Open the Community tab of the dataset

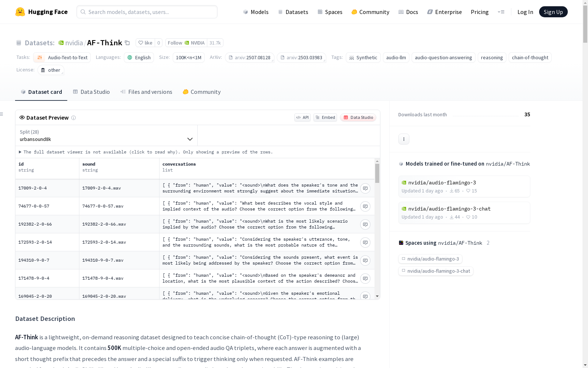pos(202,92)
